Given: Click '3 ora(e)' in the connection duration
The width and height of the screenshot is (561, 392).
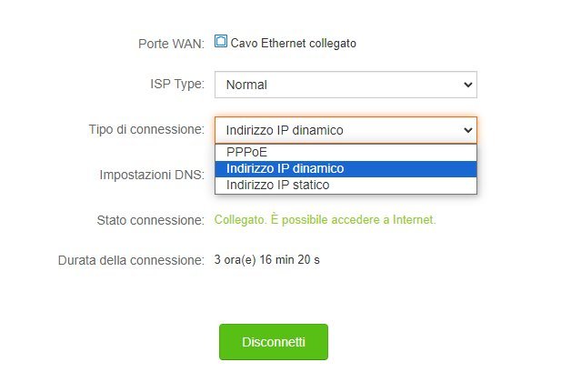Looking at the screenshot, I should point(235,260).
